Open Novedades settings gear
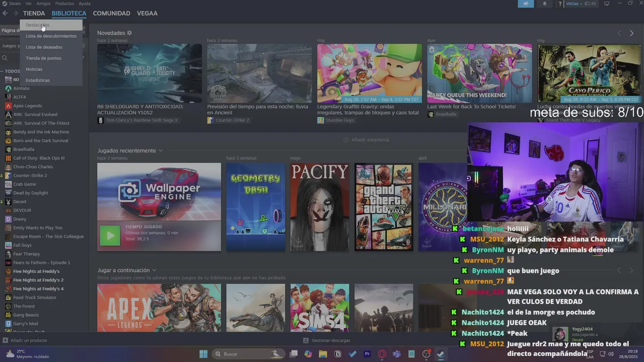The height and width of the screenshot is (362, 644). click(129, 33)
